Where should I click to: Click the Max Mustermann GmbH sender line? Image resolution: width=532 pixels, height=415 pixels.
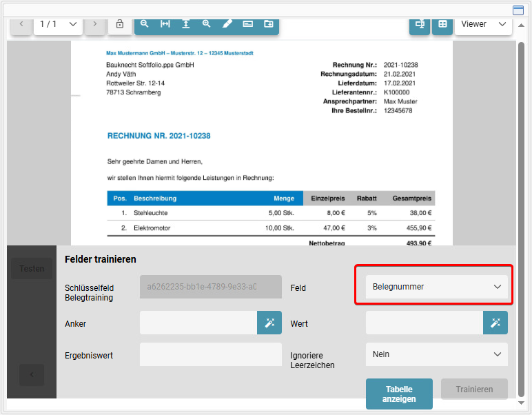coord(180,53)
